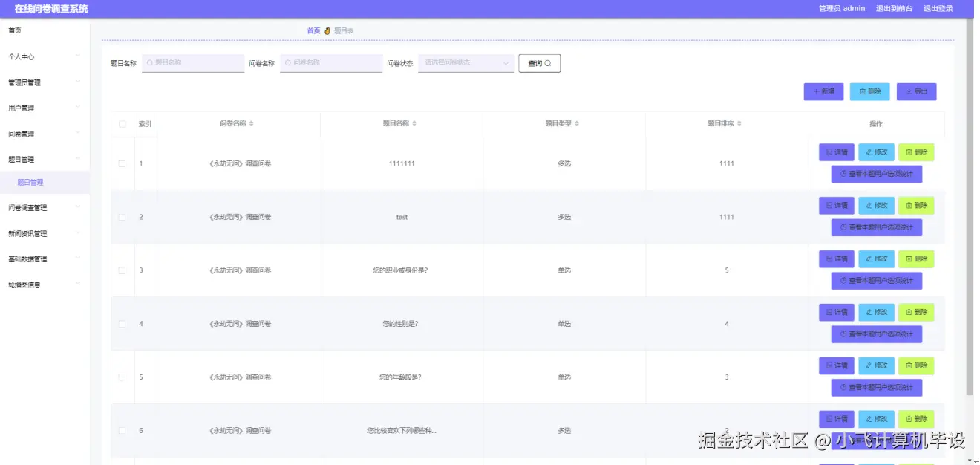Click the blue 删除 batch delete button
The width and height of the screenshot is (980, 465).
tap(869, 91)
